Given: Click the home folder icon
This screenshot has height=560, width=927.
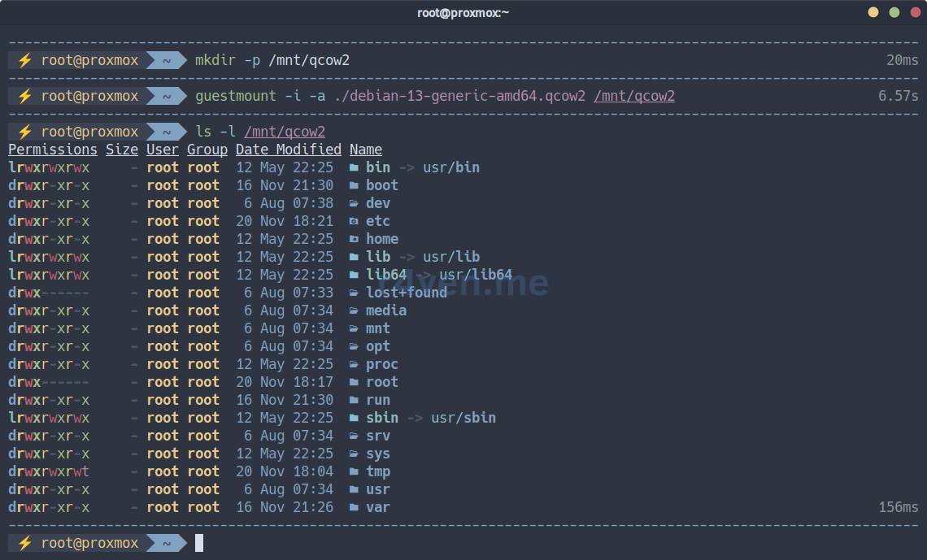Looking at the screenshot, I should point(354,239).
